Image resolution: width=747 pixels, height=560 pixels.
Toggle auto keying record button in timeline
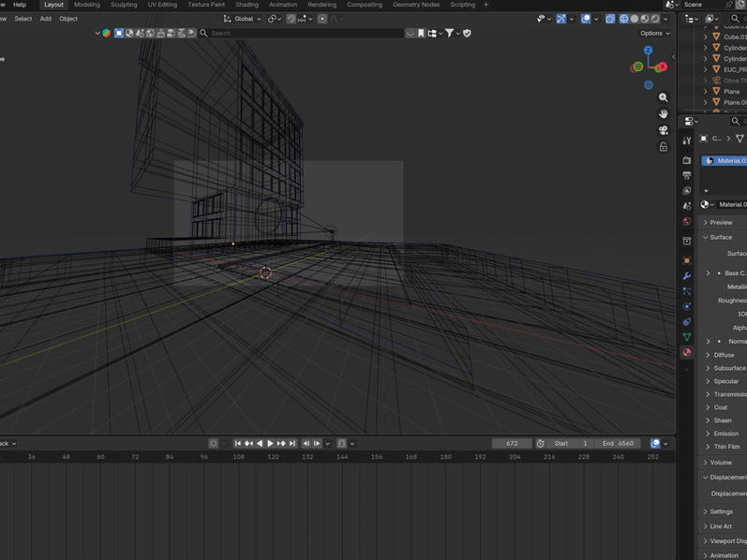click(213, 443)
